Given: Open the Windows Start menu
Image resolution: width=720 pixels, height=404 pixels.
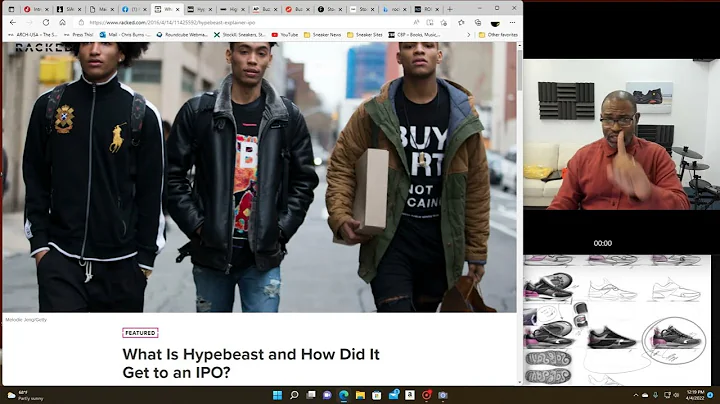Looking at the screenshot, I should point(277,395).
